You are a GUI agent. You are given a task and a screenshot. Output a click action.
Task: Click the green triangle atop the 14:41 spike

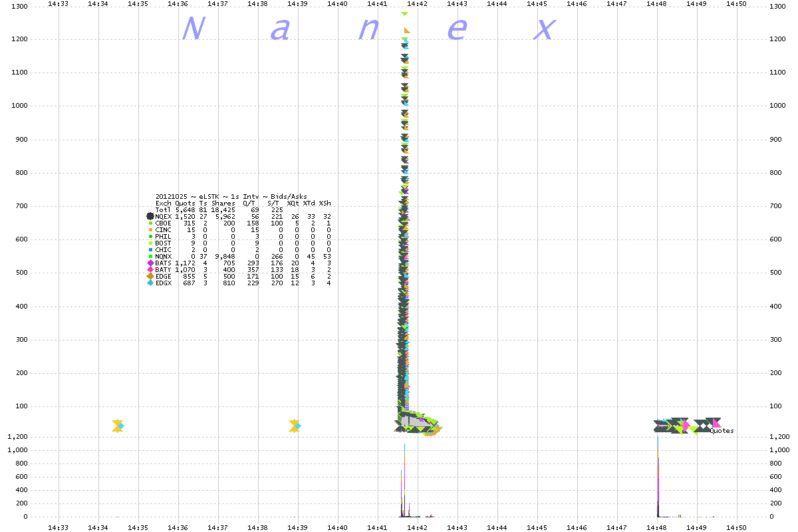[x=404, y=14]
